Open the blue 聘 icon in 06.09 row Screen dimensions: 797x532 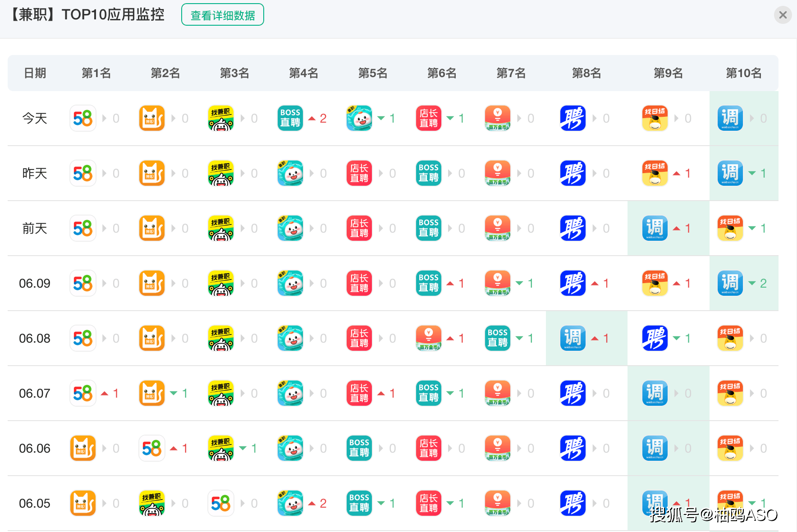573,283
